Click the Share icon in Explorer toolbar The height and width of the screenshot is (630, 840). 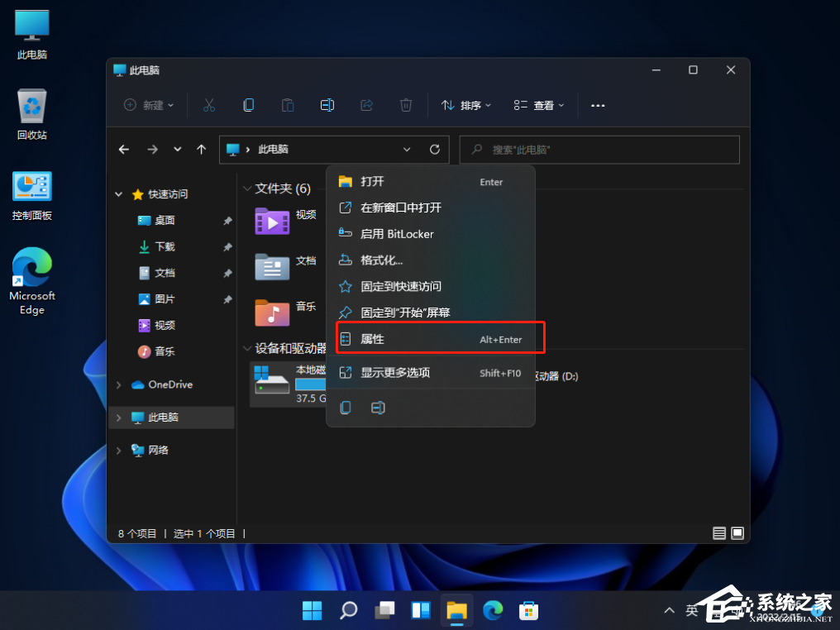366,105
